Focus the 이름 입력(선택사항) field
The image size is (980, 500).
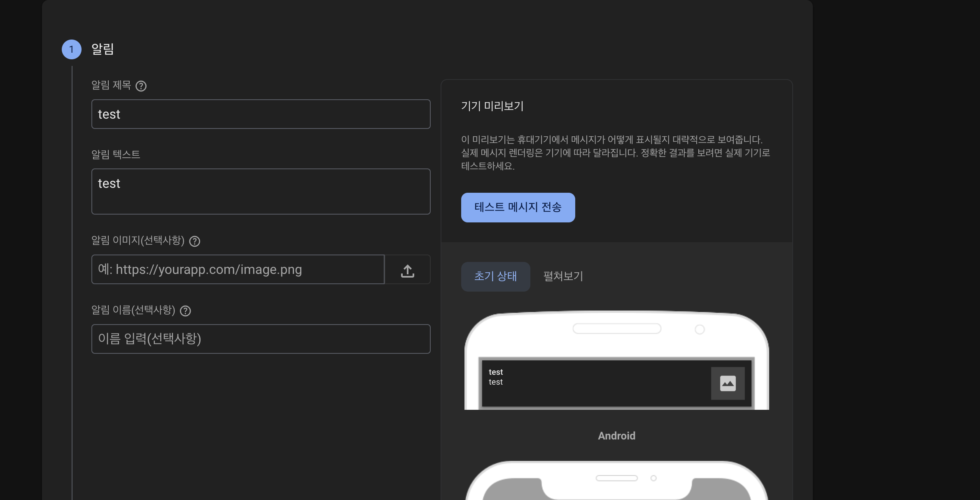pos(261,339)
